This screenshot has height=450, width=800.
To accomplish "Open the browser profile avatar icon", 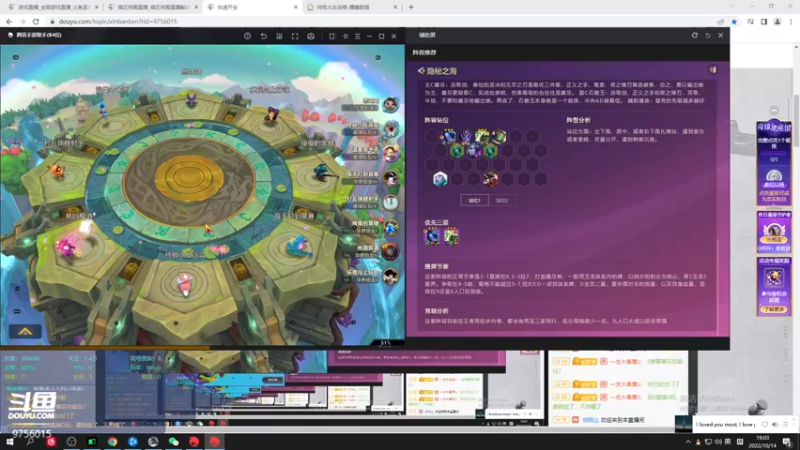I will (x=777, y=21).
